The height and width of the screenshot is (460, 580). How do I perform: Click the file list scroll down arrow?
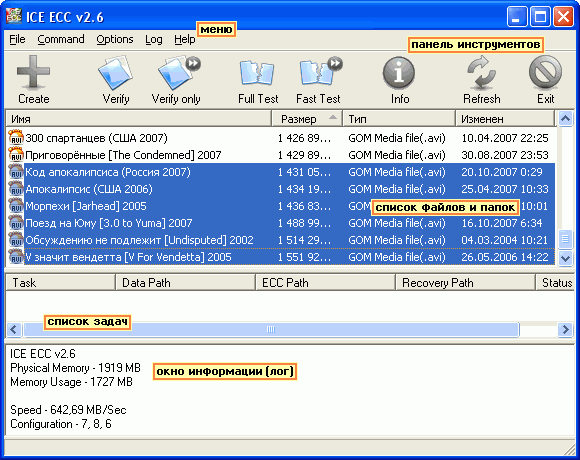coord(565,258)
